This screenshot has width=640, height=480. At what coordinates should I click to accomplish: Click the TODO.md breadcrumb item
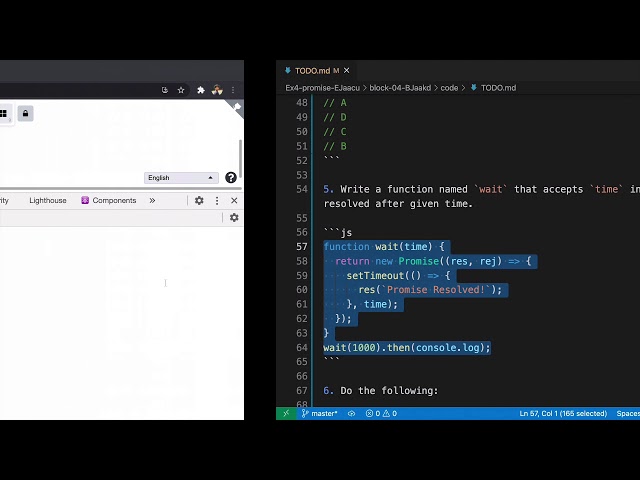tap(493, 88)
